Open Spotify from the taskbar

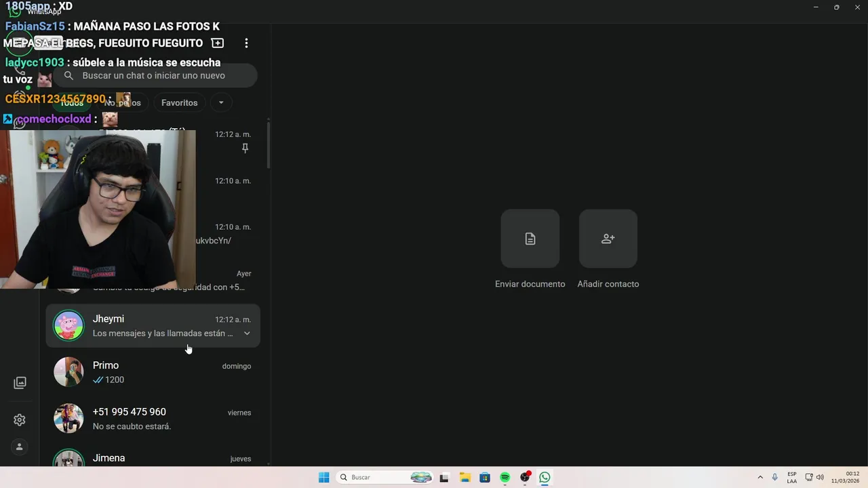coord(505,477)
